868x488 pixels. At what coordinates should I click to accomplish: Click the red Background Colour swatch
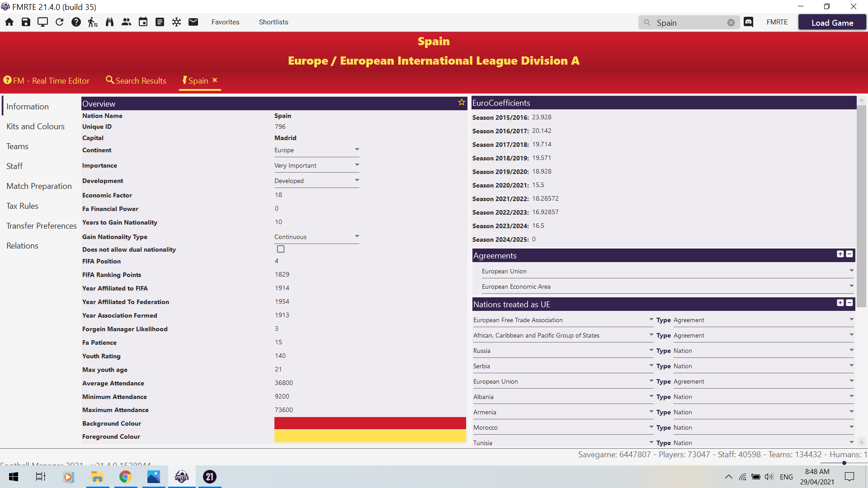click(x=370, y=423)
